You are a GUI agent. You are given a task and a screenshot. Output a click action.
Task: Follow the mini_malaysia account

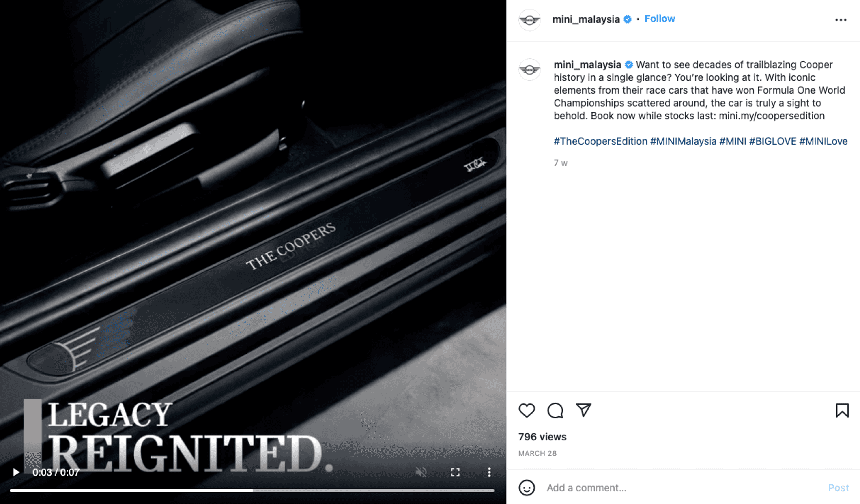click(x=659, y=19)
